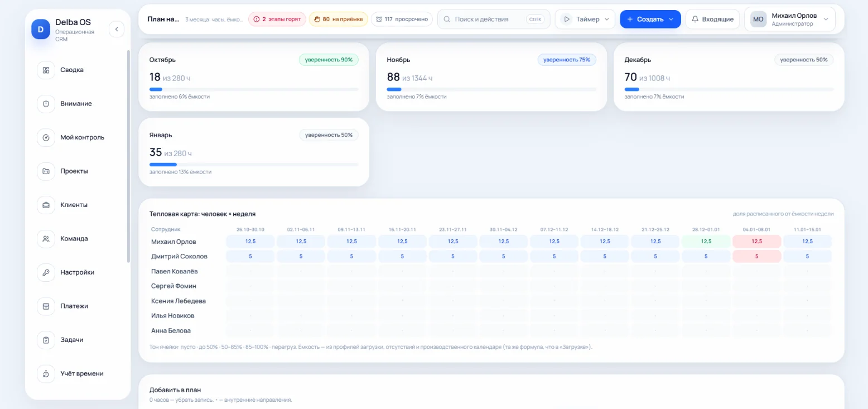Click the Январь capacity progress bar

click(254, 165)
